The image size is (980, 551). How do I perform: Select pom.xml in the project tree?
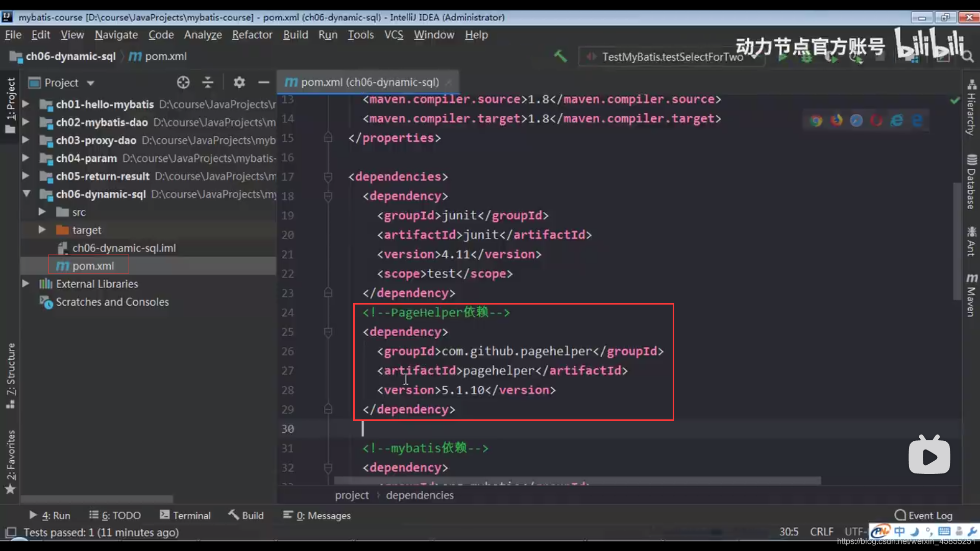pyautogui.click(x=93, y=266)
